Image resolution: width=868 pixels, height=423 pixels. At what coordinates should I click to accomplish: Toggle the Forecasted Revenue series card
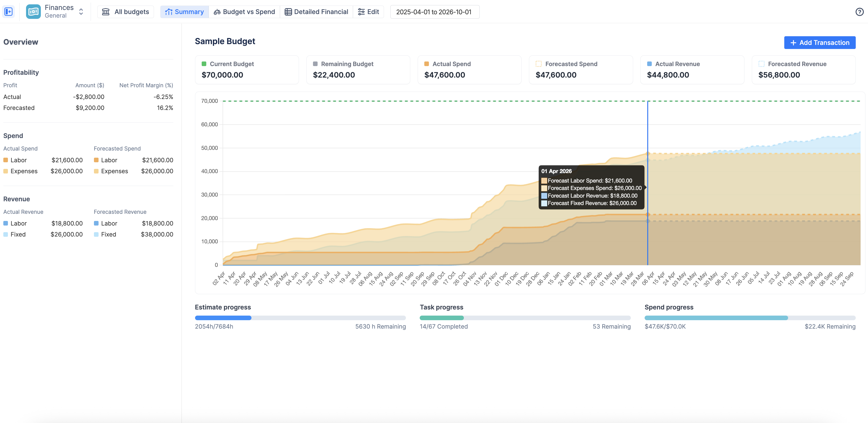tap(803, 70)
